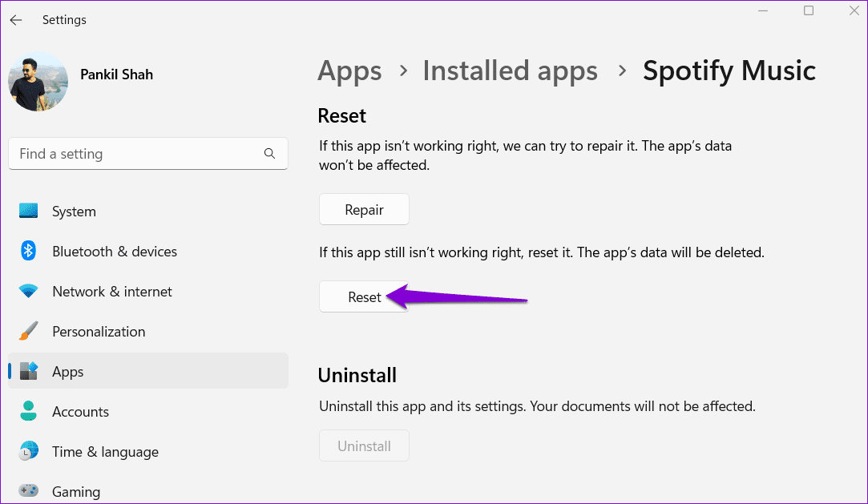This screenshot has width=868, height=504.
Task: Maximize the Settings window
Action: click(x=809, y=10)
